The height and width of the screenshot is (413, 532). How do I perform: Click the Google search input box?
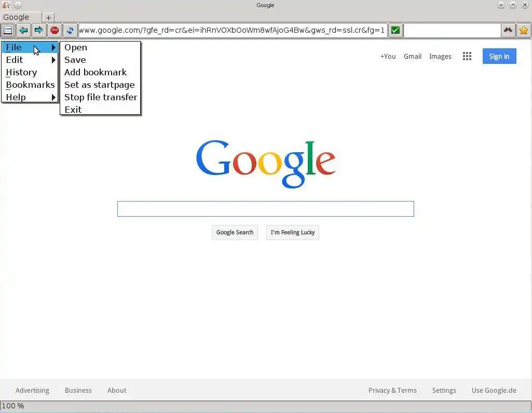click(266, 209)
